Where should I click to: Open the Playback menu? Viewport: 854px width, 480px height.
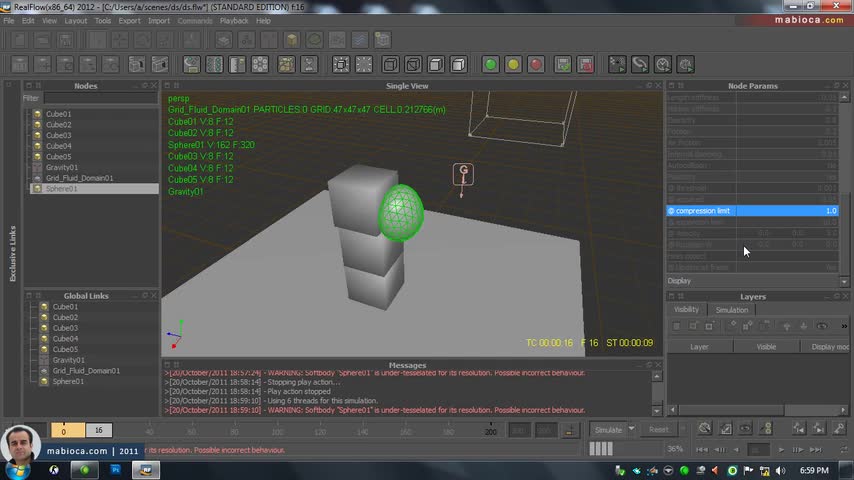coord(234,21)
